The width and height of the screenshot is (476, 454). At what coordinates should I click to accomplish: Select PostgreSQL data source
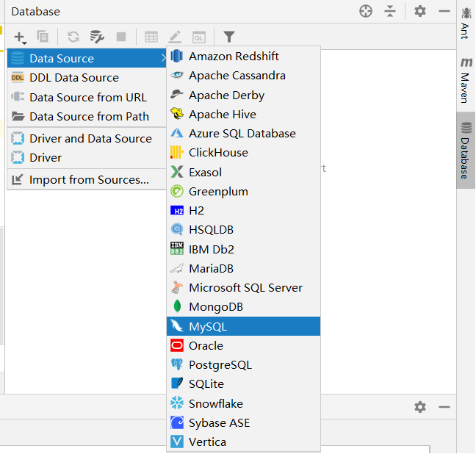243,364
